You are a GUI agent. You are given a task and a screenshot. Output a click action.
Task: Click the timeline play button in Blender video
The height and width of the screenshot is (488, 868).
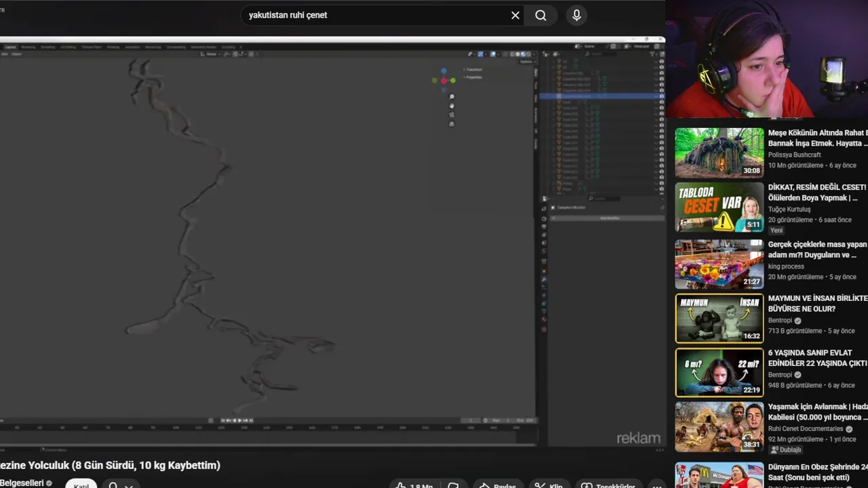click(239, 420)
